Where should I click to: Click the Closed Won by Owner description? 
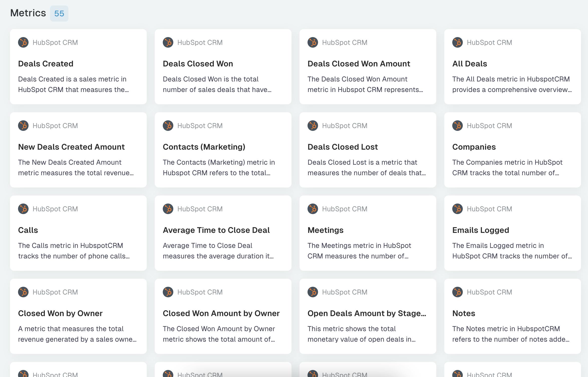[x=77, y=334]
